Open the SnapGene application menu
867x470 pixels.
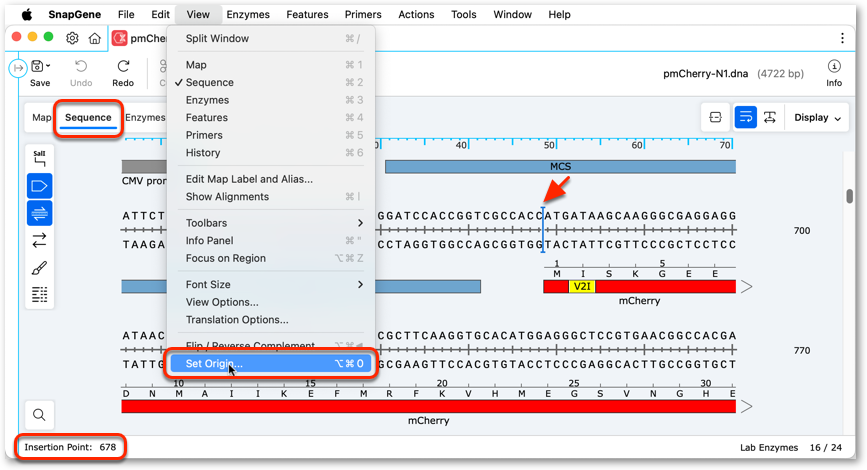click(74, 14)
